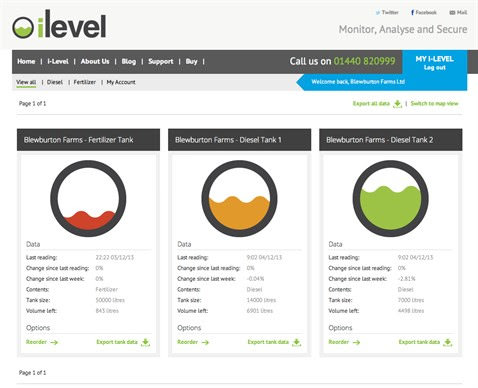Click the 'Monitor, Analyse and Secure' tagline

click(403, 29)
